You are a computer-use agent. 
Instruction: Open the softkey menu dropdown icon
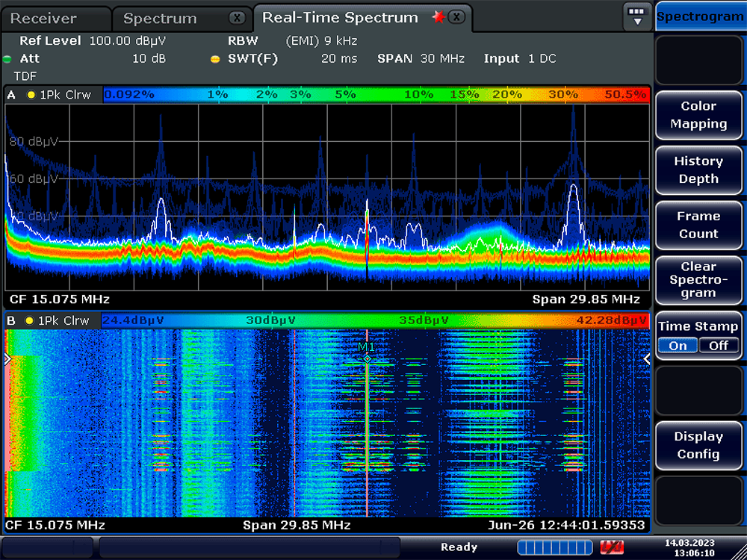pyautogui.click(x=636, y=16)
